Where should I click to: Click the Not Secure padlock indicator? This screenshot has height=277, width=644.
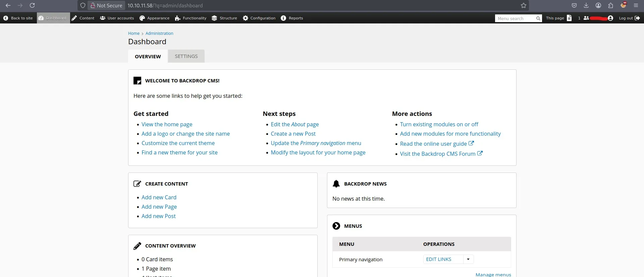pyautogui.click(x=106, y=5)
